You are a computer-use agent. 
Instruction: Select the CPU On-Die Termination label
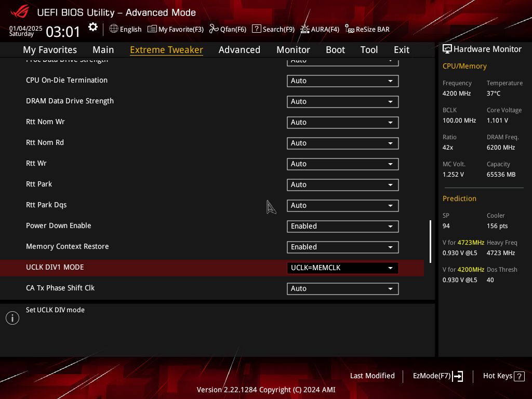pos(66,80)
